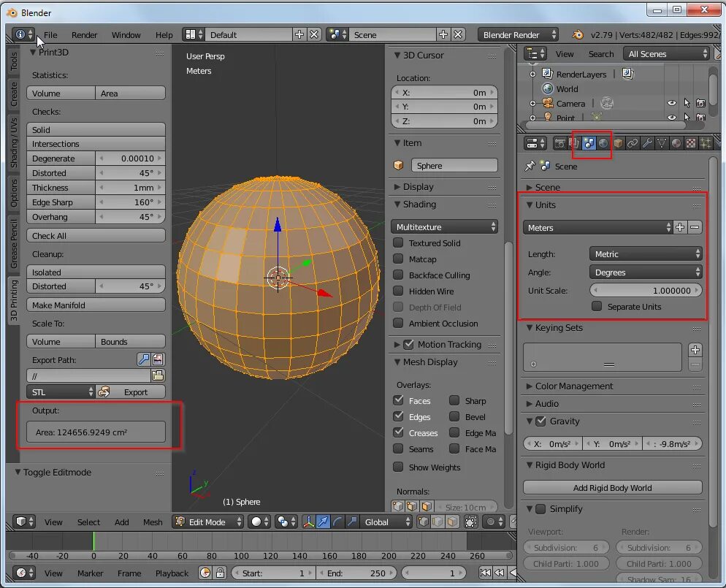
Task: Toggle the timeline range lock icon
Action: 221,573
